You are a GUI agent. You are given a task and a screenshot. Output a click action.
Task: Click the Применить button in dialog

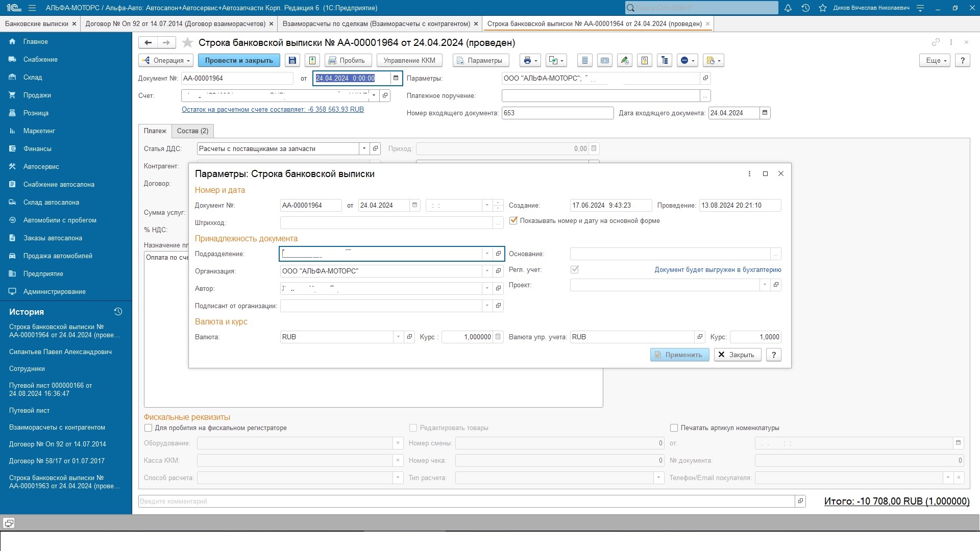point(679,355)
